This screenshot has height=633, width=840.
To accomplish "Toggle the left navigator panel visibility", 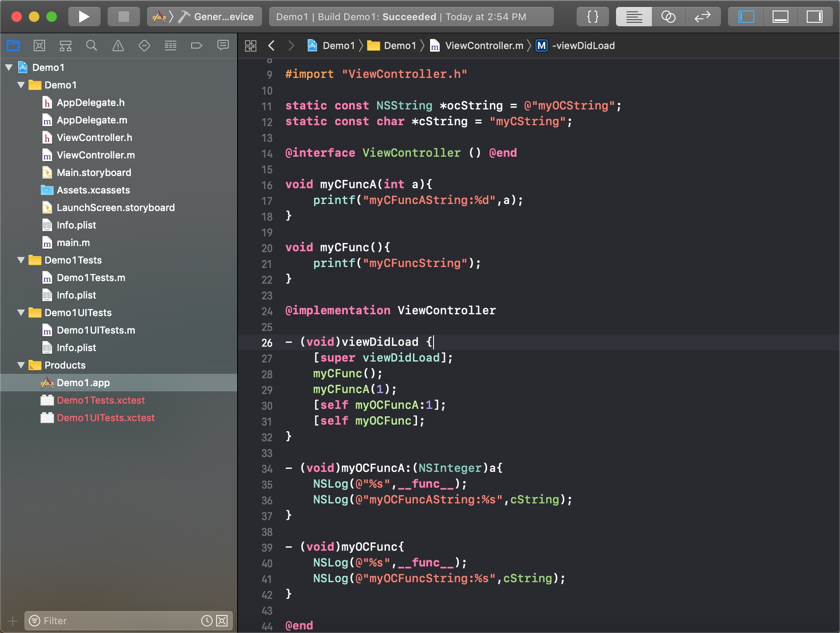I will pyautogui.click(x=746, y=17).
